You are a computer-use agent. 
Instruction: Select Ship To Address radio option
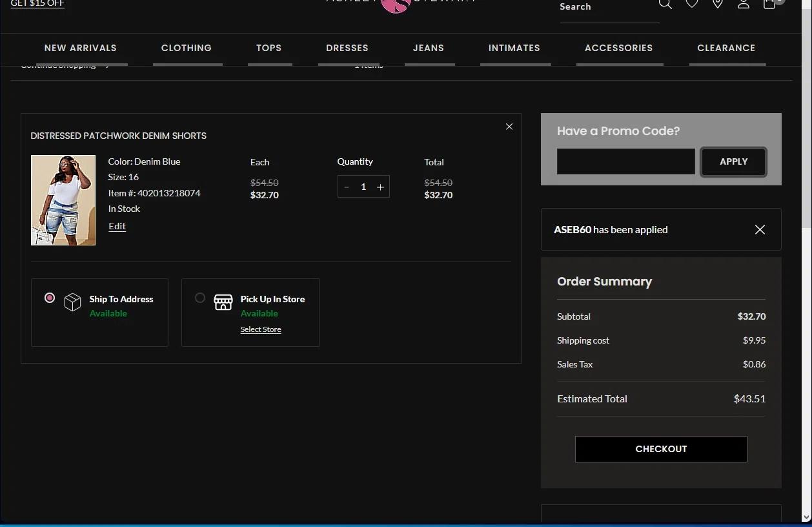coord(50,298)
